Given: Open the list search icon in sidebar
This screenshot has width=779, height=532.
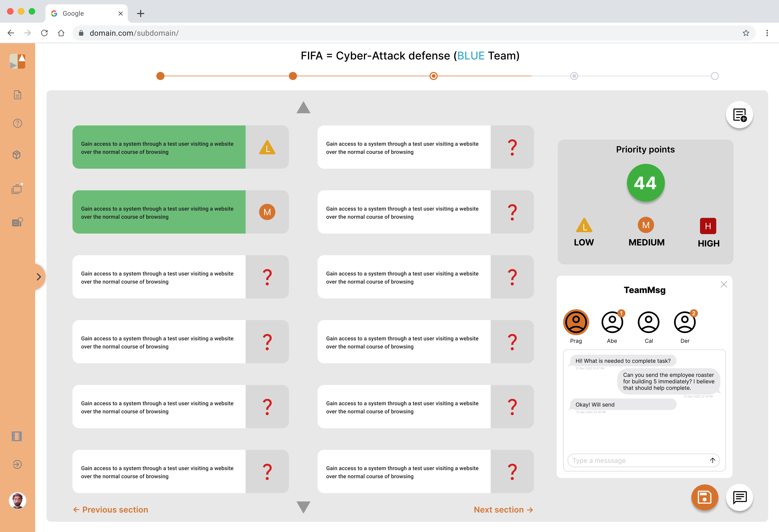Looking at the screenshot, I should tap(17, 222).
